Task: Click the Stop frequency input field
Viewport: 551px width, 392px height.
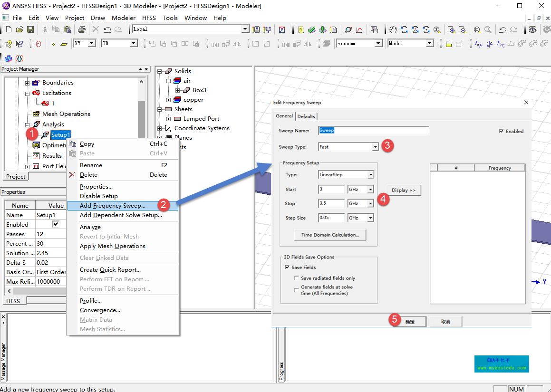Action: 331,203
